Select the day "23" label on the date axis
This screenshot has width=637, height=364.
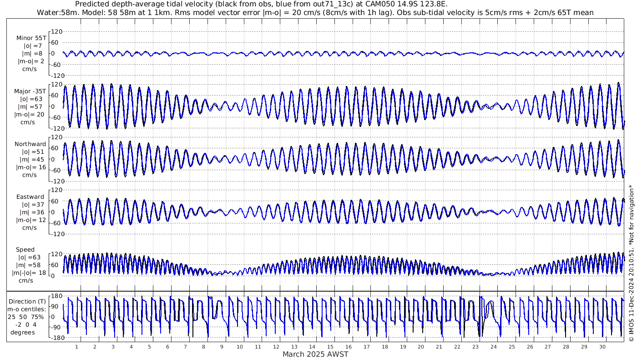click(x=476, y=347)
